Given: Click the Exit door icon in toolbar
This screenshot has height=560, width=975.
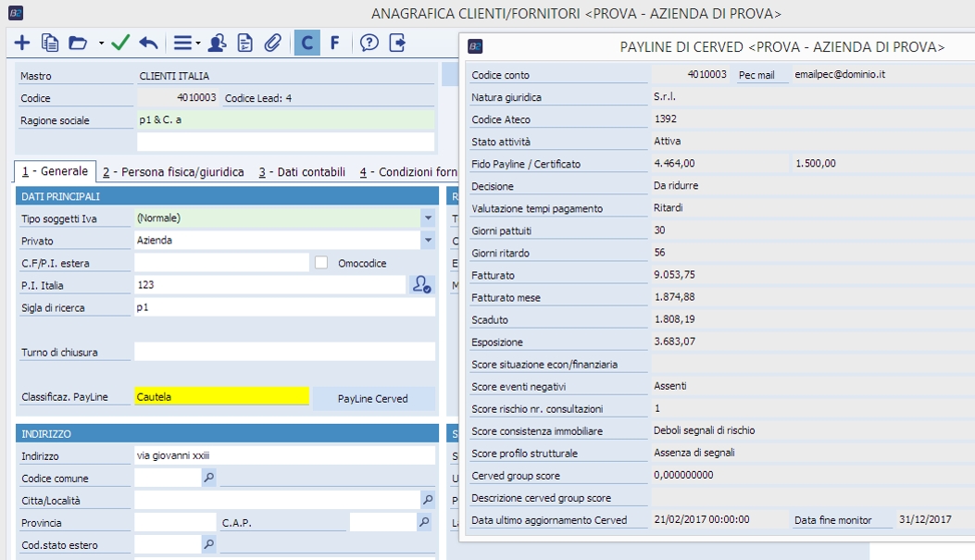Looking at the screenshot, I should (x=397, y=43).
